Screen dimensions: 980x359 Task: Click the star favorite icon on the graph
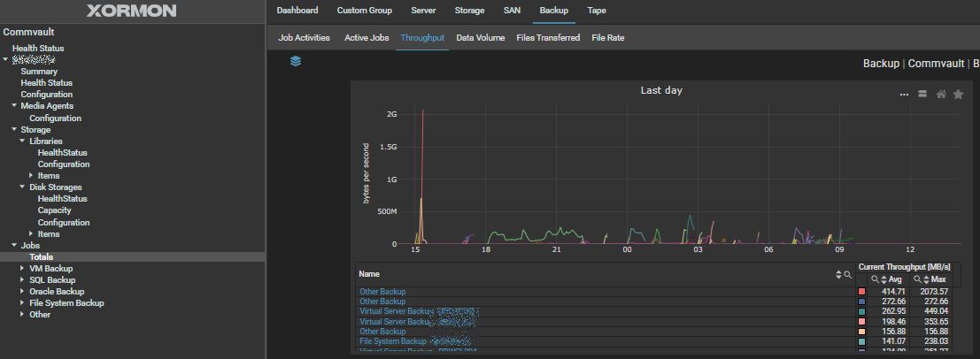[958, 95]
